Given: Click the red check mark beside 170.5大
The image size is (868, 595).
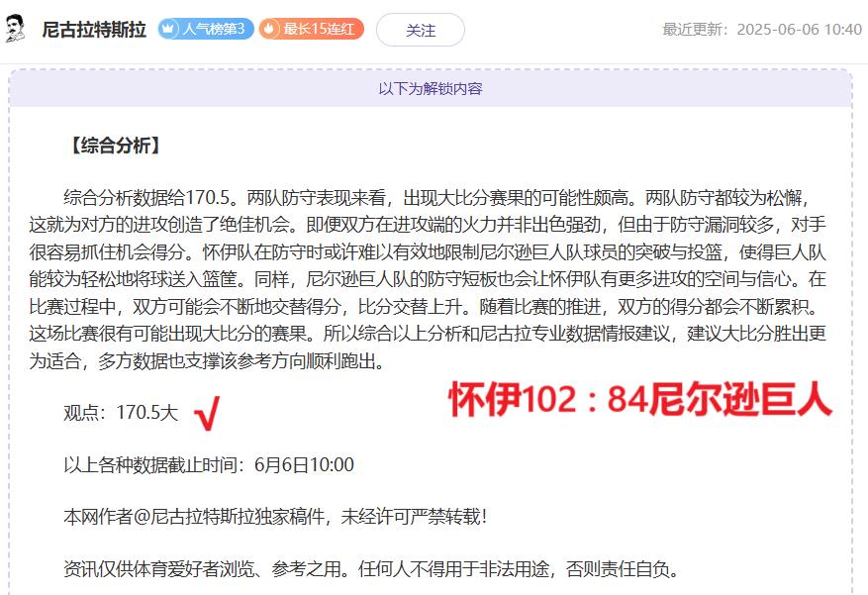Looking at the screenshot, I should pos(207,413).
